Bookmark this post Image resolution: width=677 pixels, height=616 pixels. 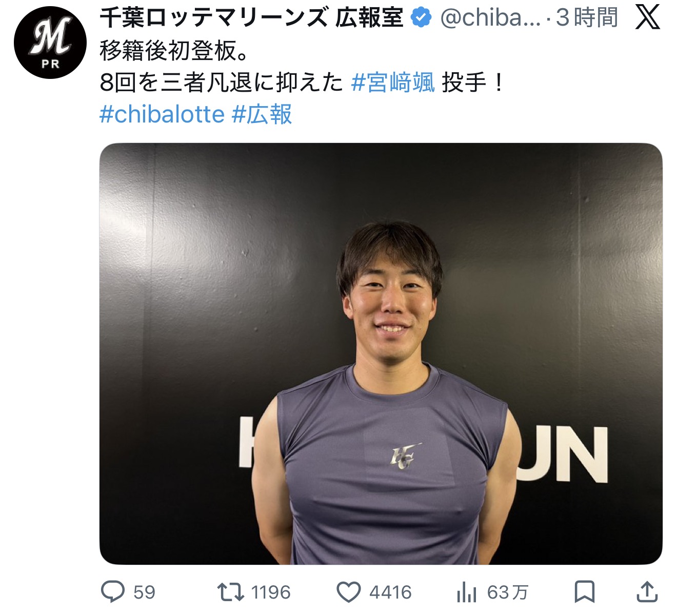[585, 592]
